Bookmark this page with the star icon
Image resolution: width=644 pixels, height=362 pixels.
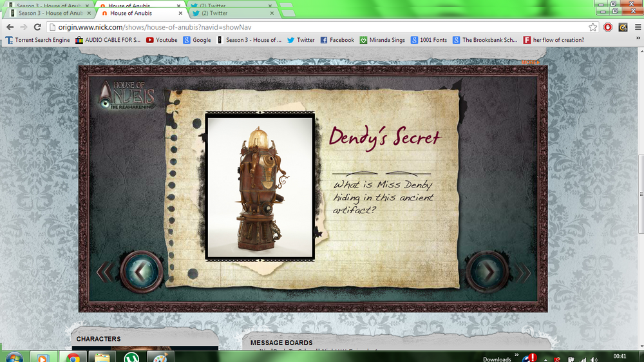click(x=592, y=27)
